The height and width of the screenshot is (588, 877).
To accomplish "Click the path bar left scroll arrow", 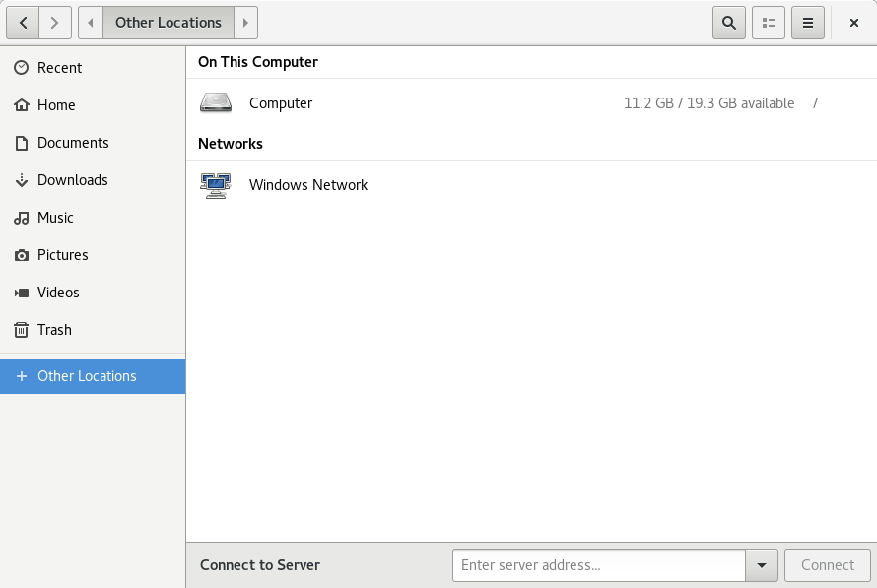I will (91, 23).
